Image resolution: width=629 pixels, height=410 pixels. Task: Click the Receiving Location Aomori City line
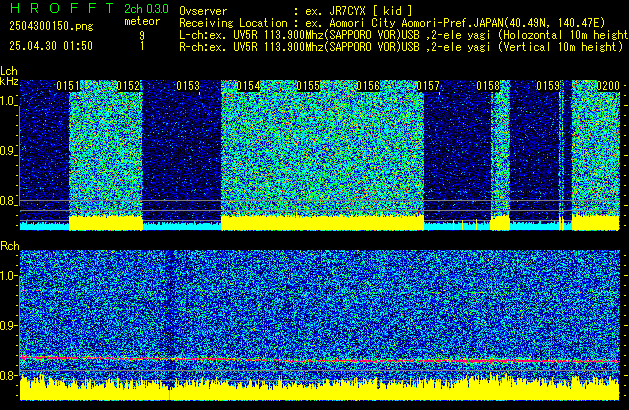click(x=392, y=23)
